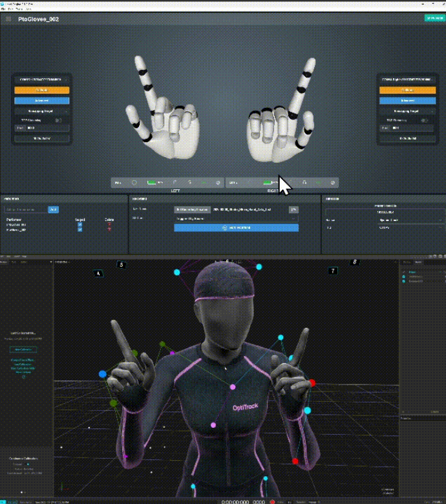Click the glove icon in RIGHT hand bar
This screenshot has width=446, height=504.
point(304,183)
